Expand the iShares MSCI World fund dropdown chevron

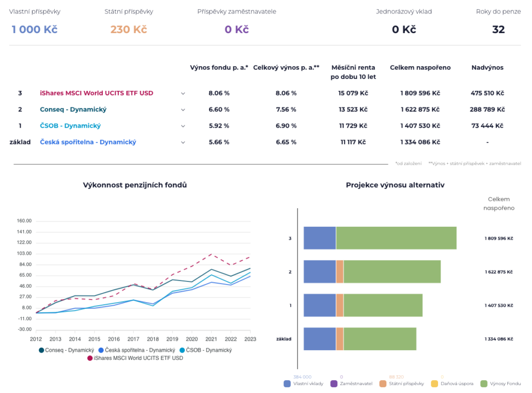(x=183, y=93)
